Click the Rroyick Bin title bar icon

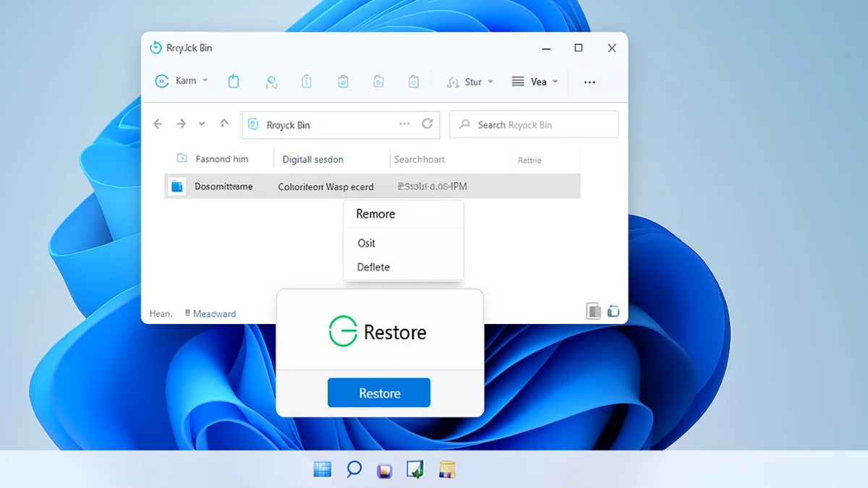tap(156, 48)
